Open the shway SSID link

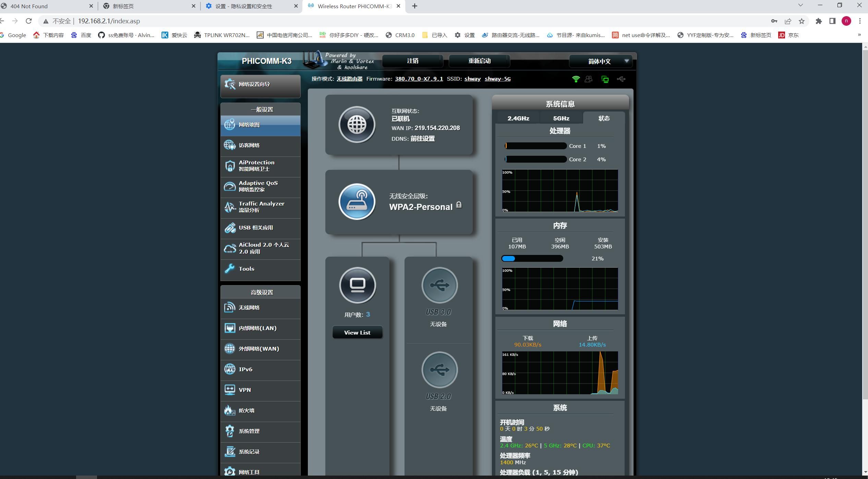[472, 79]
